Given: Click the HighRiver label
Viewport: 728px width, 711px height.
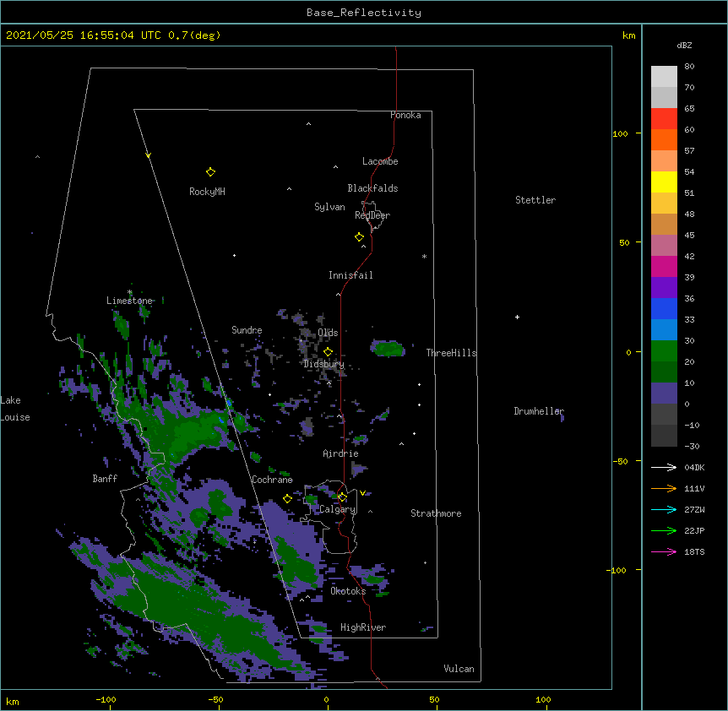Looking at the screenshot, I should click(x=363, y=627).
